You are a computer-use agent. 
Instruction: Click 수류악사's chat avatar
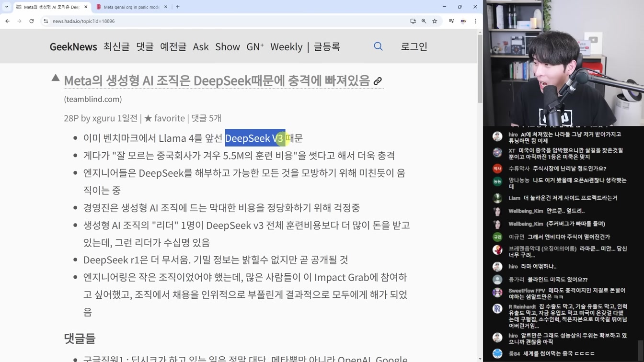497,169
